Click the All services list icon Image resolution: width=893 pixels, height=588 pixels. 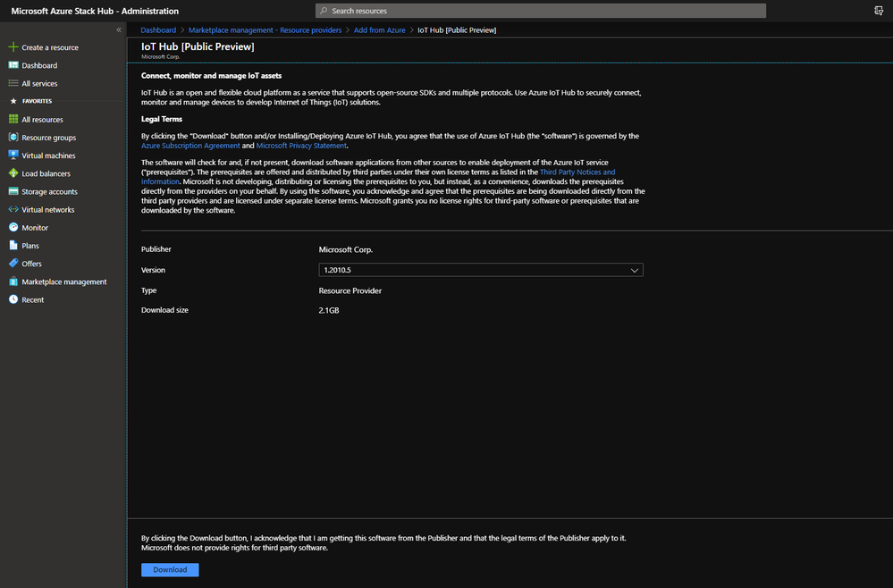(x=13, y=83)
